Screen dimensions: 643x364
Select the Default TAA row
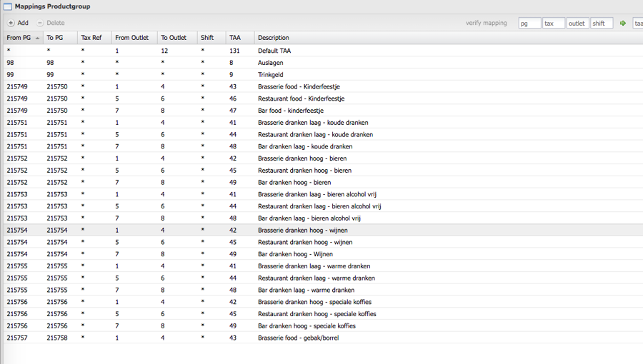pos(274,51)
